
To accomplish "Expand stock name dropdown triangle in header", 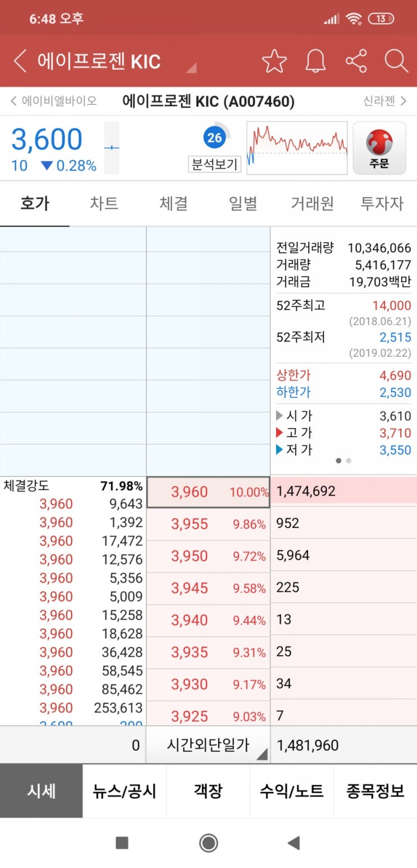I will 191,68.
